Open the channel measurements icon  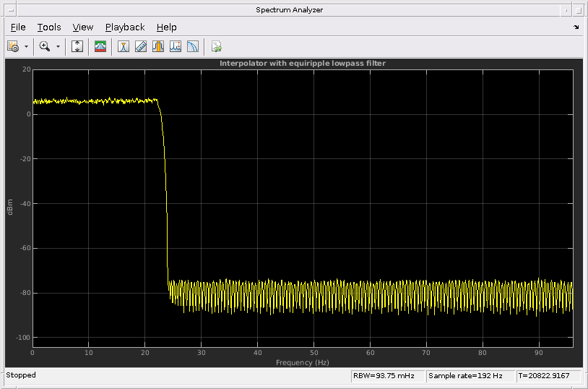(x=158, y=46)
